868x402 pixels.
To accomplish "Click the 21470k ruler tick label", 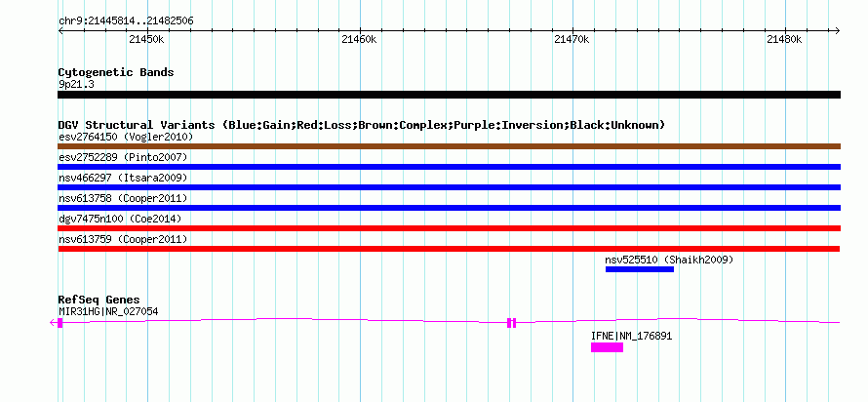I will pyautogui.click(x=572, y=39).
